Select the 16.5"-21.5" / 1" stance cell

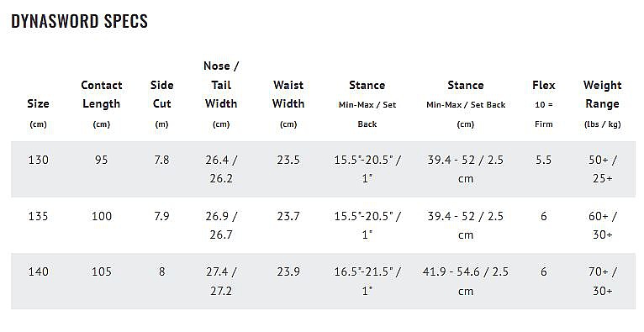coord(367,281)
